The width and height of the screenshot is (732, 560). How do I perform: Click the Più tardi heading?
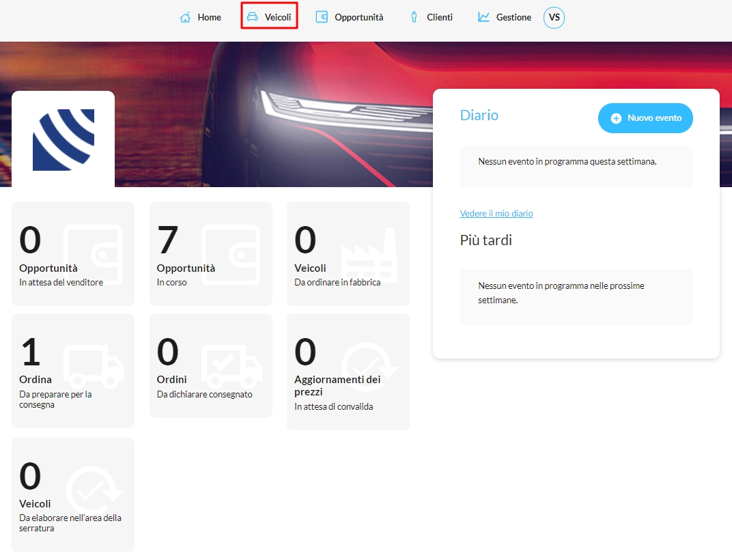486,240
